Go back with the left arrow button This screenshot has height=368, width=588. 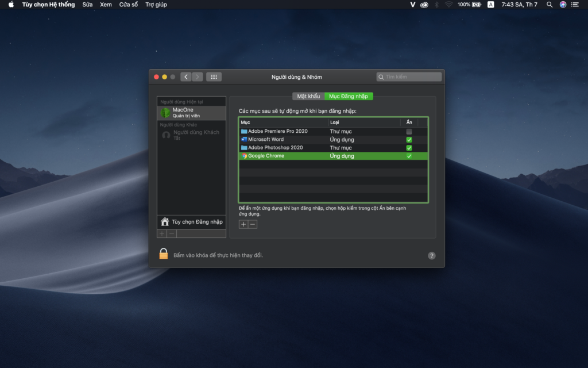[x=185, y=77]
